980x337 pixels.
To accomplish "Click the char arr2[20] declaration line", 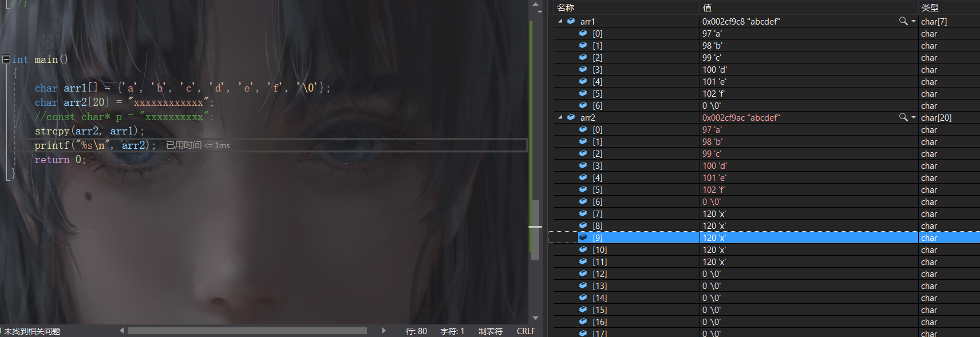I will (x=124, y=102).
